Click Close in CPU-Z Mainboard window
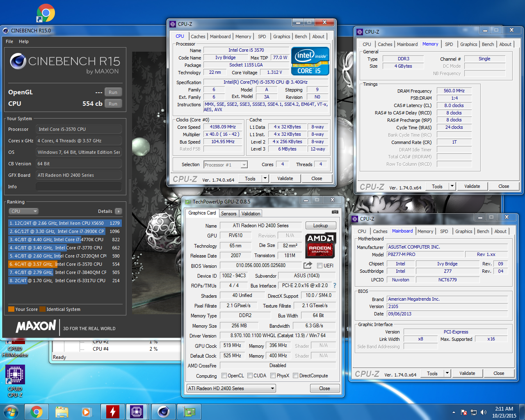Screen dimensions: 525x420 (499, 373)
